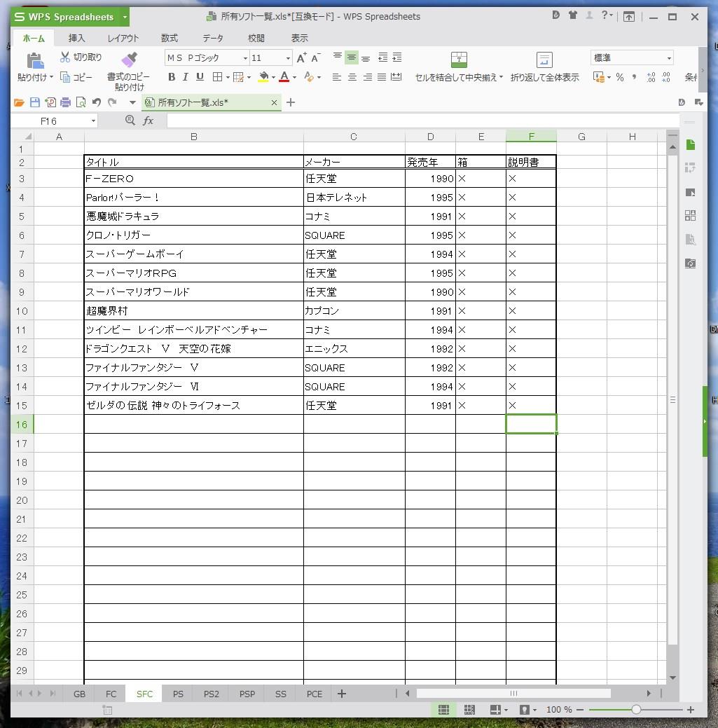The height and width of the screenshot is (728, 718).
Task: Select the GB sheet tab
Action: click(x=79, y=694)
